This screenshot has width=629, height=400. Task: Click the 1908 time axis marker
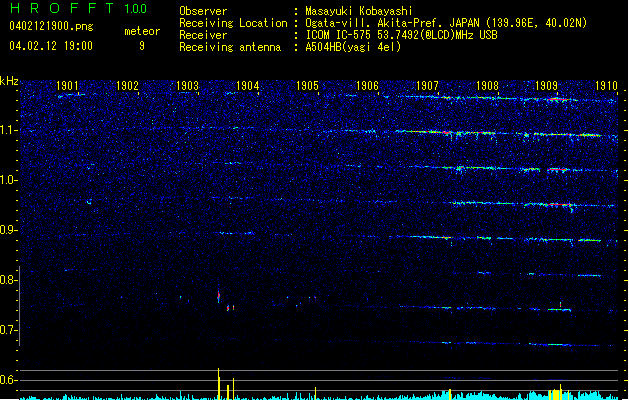tap(487, 85)
